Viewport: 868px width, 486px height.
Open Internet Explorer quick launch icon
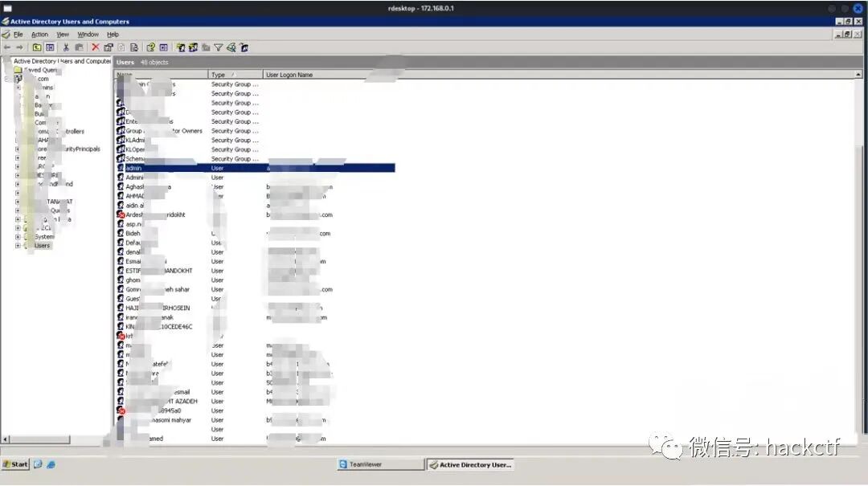point(51,464)
